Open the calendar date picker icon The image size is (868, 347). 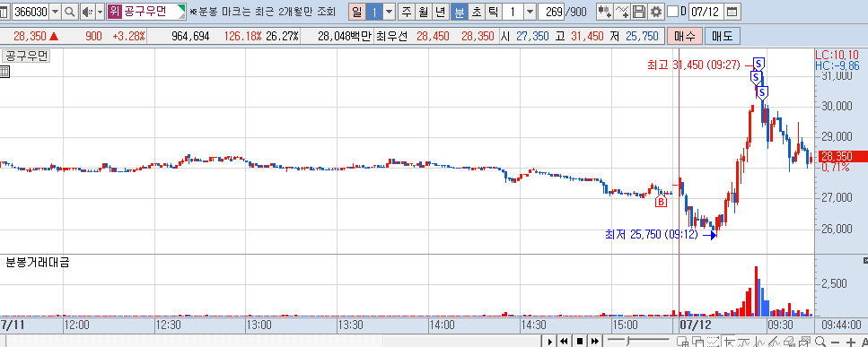point(732,12)
